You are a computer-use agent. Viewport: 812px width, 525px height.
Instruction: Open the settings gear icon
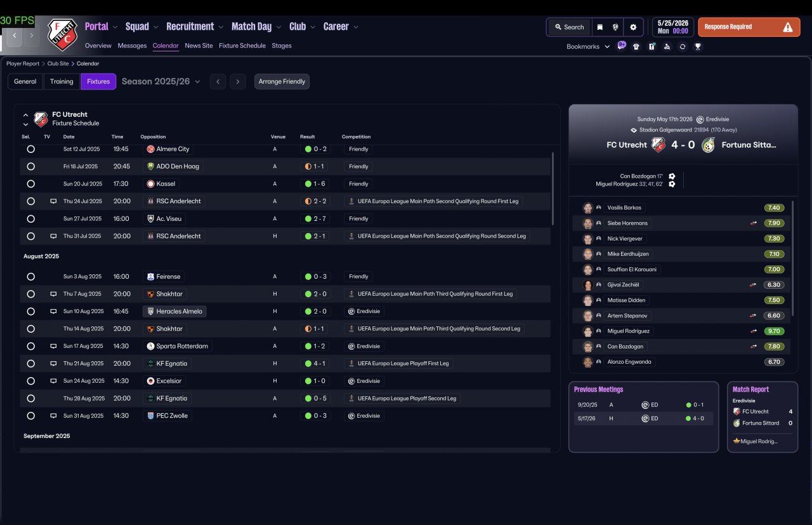(x=632, y=27)
